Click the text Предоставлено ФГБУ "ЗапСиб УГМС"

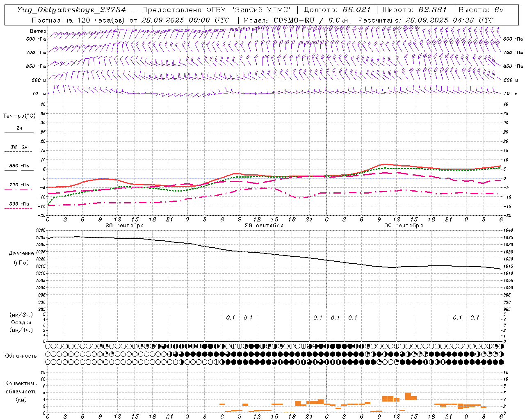[x=217, y=10]
